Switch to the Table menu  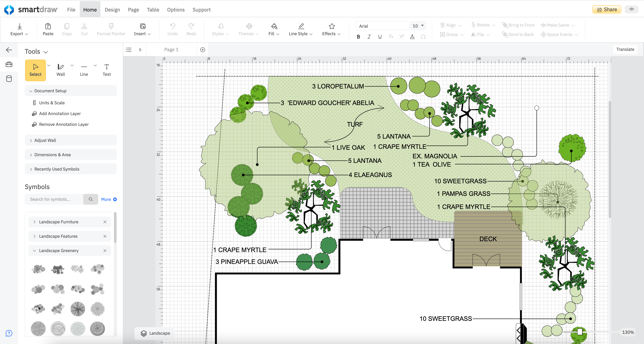pos(153,10)
